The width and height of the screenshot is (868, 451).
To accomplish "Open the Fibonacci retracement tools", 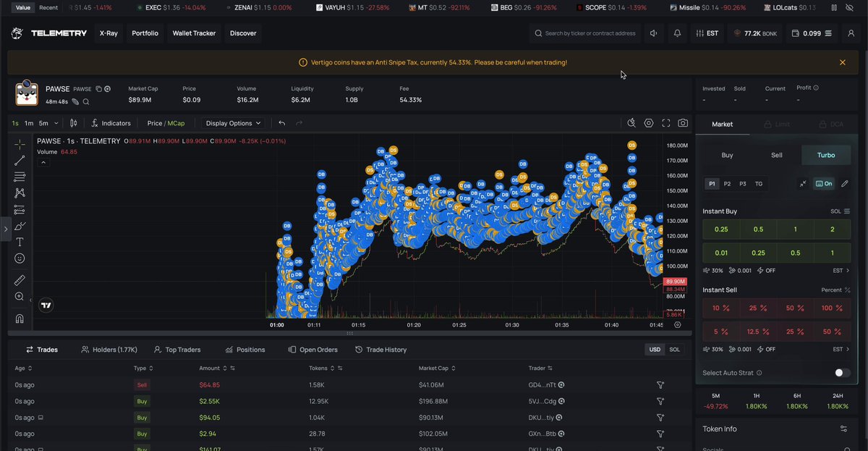I will pyautogui.click(x=20, y=177).
